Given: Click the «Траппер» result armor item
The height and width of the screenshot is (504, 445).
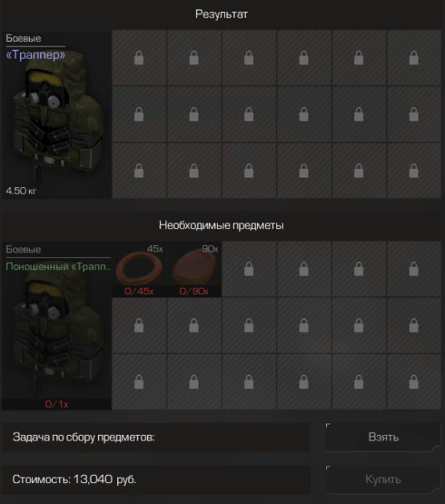Looking at the screenshot, I should tap(56, 114).
